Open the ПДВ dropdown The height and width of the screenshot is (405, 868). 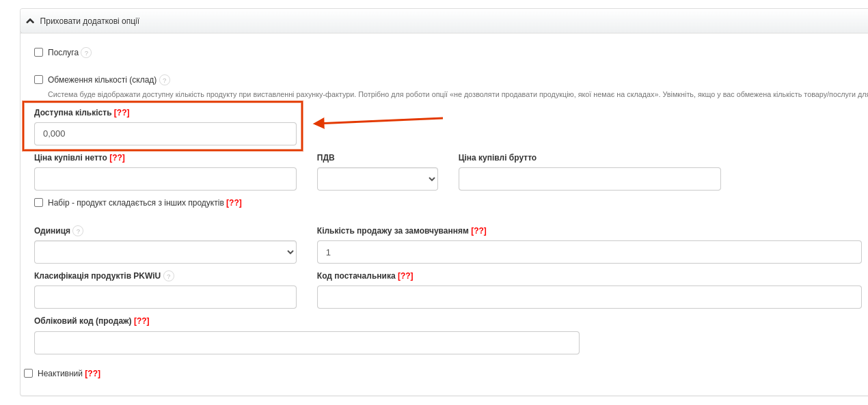coord(377,179)
